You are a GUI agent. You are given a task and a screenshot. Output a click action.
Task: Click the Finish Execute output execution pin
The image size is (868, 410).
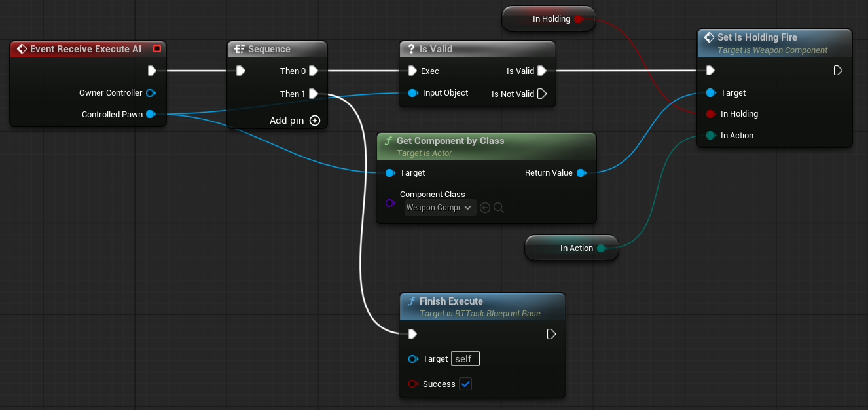[x=551, y=334]
